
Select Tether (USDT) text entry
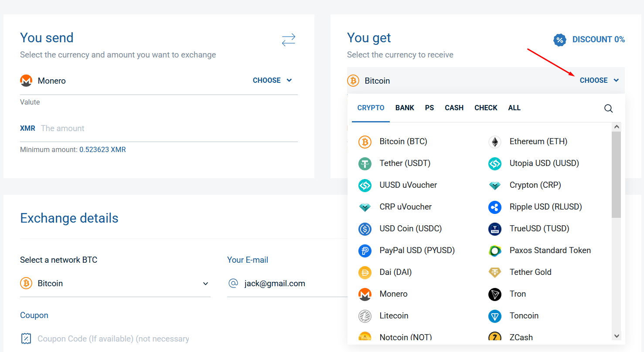point(405,163)
